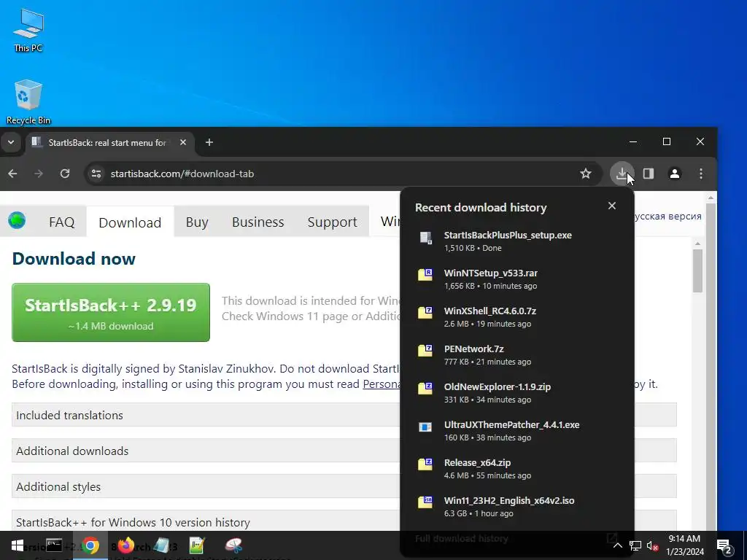Open the Windows Start button
The width and height of the screenshot is (747, 560).
pos(18,545)
